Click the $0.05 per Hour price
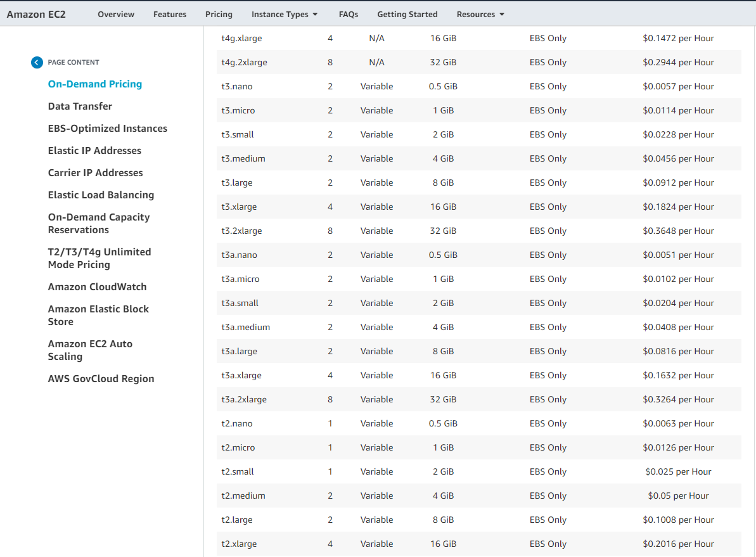Viewport: 756px width, 557px height. pyautogui.click(x=679, y=496)
